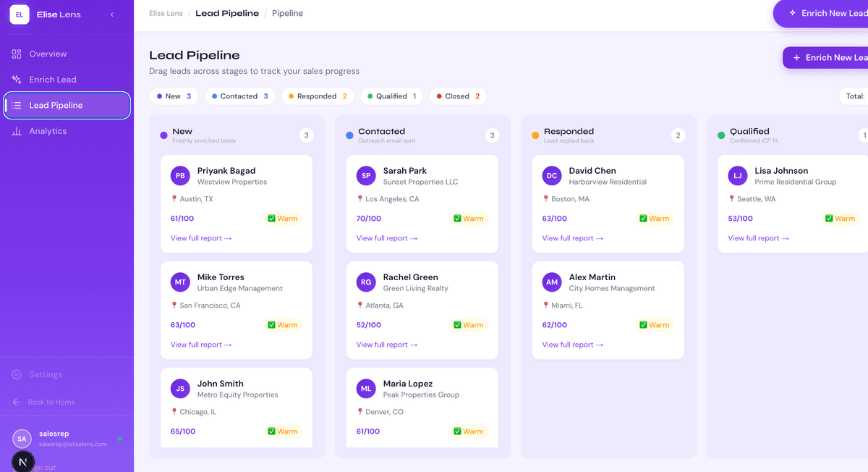The height and width of the screenshot is (472, 868).
Task: Click David Chen's DC avatar
Action: [x=552, y=176]
